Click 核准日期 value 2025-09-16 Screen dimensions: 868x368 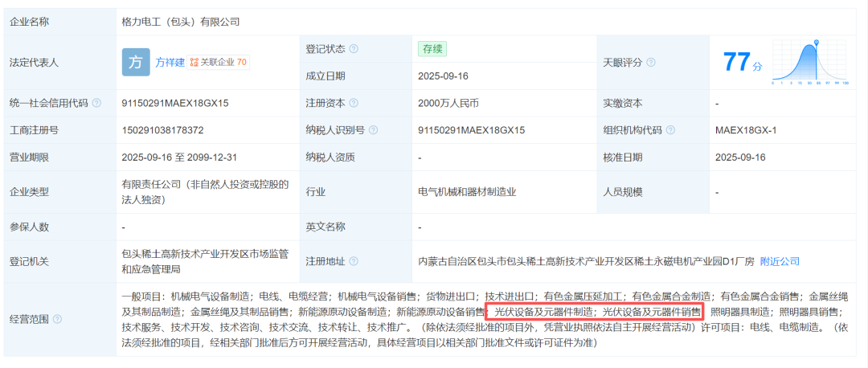[x=740, y=157]
